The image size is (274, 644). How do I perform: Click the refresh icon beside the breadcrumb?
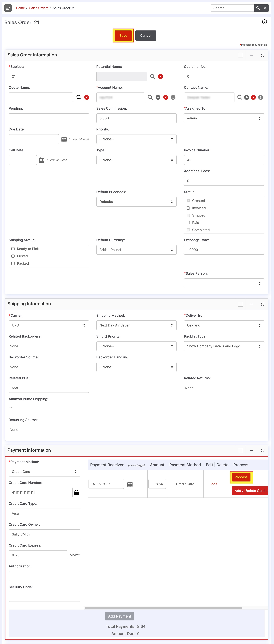[x=8, y=8]
